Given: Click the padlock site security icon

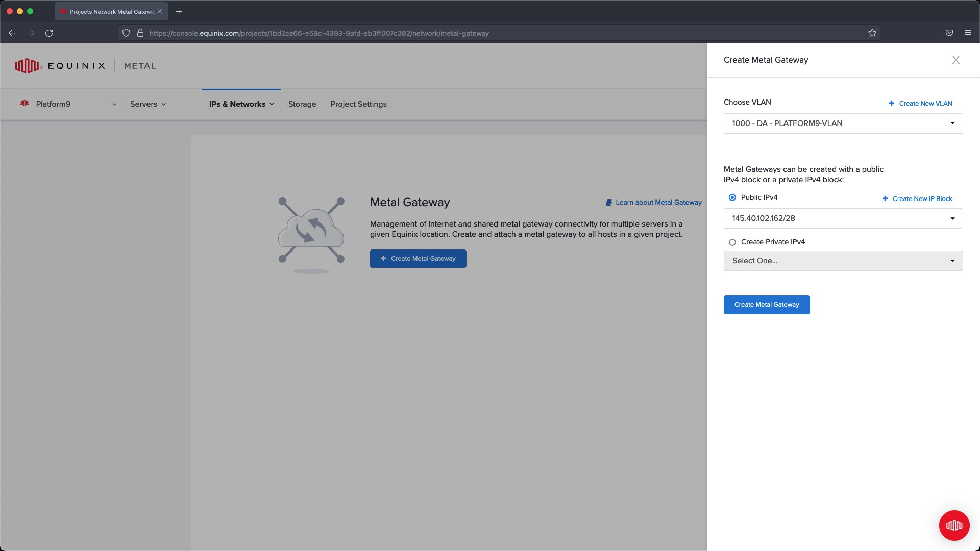Looking at the screenshot, I should 140,33.
